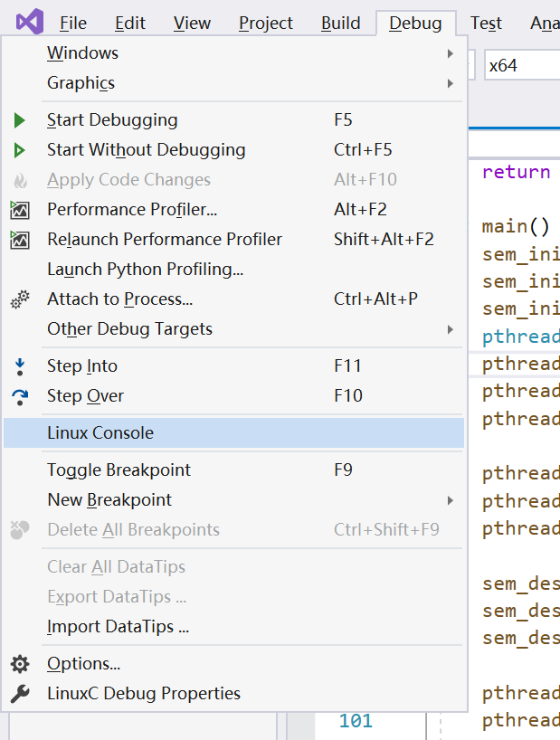560x740 pixels.
Task: Expand the Other Debug Targets submenu
Action: (450, 328)
